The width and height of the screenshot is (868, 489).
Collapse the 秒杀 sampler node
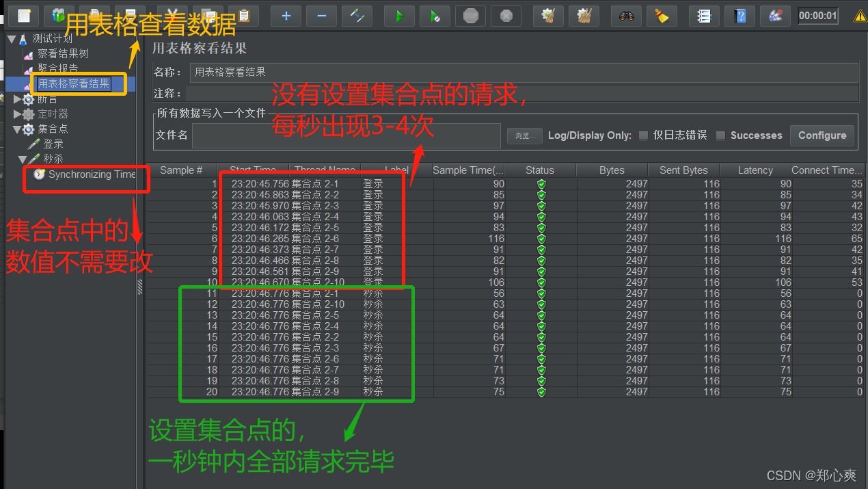tap(23, 159)
